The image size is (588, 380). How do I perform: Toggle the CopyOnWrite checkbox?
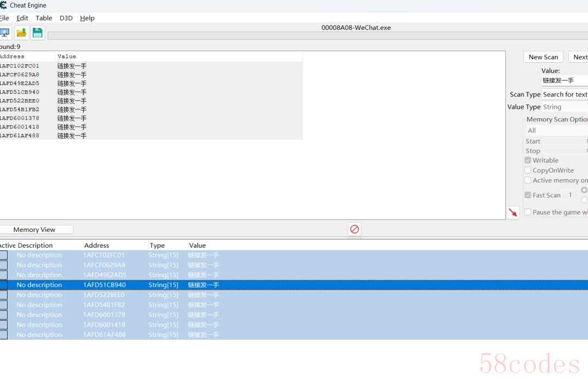[x=528, y=170]
